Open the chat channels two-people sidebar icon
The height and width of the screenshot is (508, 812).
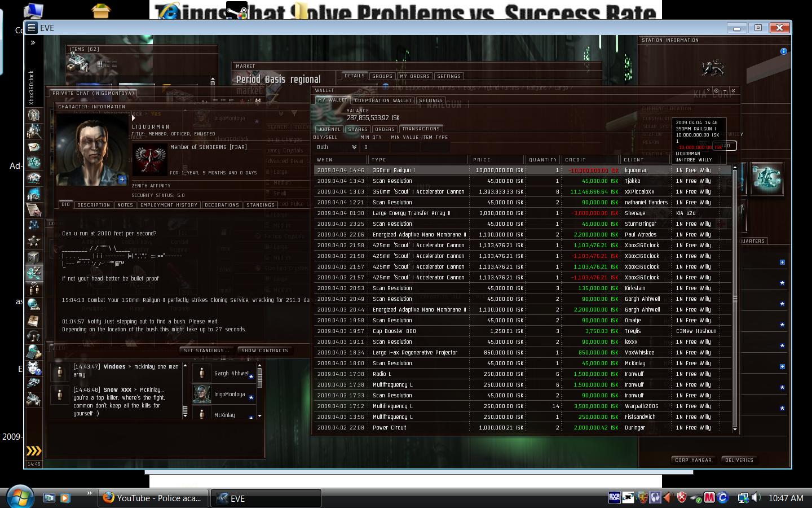pyautogui.click(x=34, y=289)
